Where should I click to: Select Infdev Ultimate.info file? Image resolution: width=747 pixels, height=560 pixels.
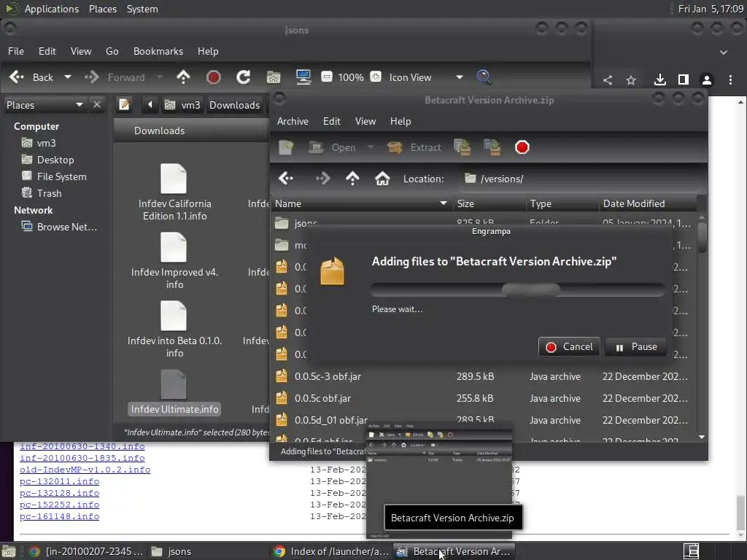174,392
